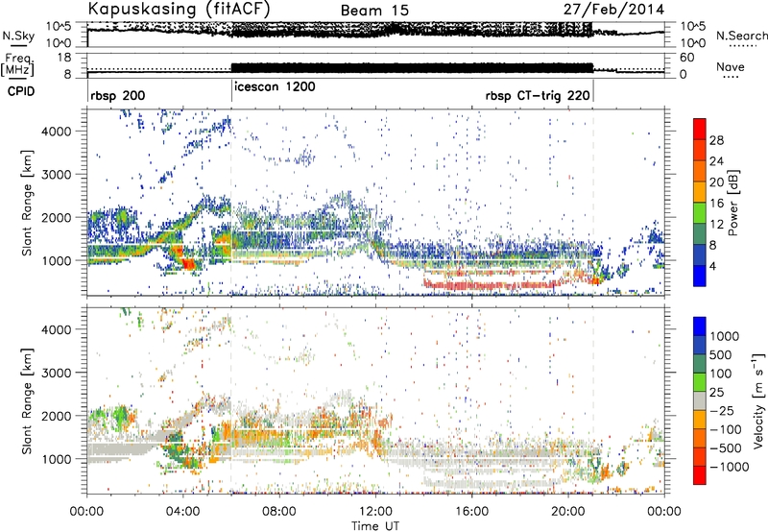Viewport: 768px width, 532px height.
Task: Click the "2000" range tick on the velocity panel
Action: tap(56, 416)
